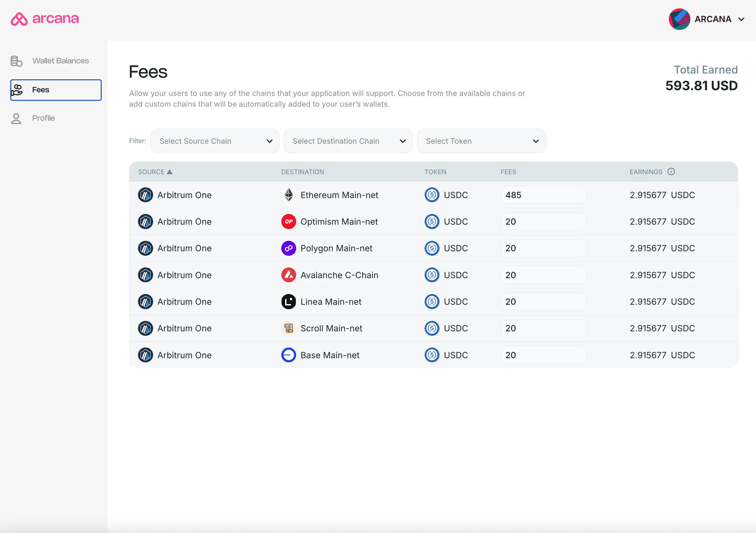The width and height of the screenshot is (756, 533).
Task: Click USDC token icon in Avalanche row
Action: (432, 275)
